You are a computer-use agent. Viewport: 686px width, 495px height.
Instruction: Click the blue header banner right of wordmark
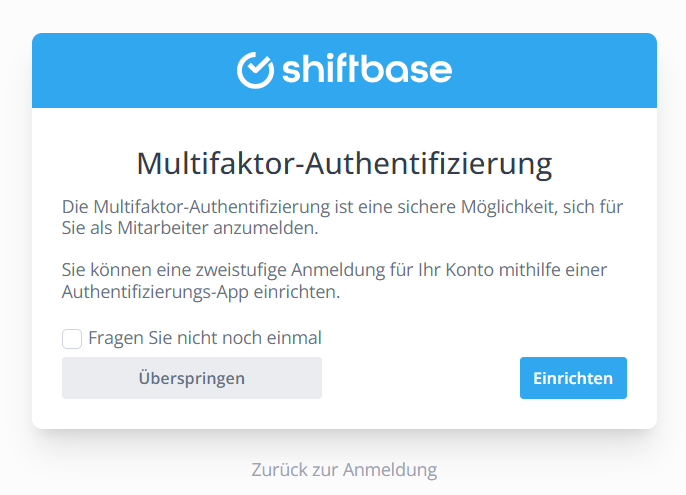554,70
